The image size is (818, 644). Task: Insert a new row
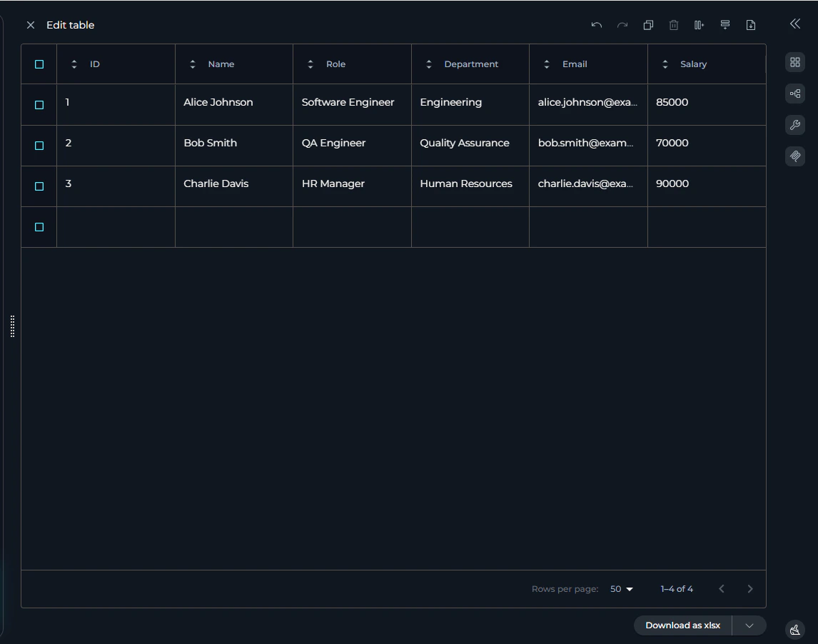(x=724, y=24)
